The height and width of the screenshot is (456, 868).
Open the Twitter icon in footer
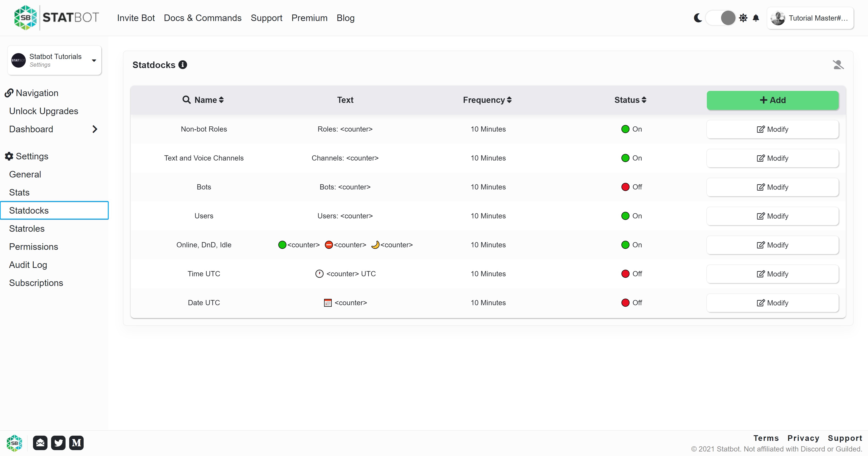(58, 443)
